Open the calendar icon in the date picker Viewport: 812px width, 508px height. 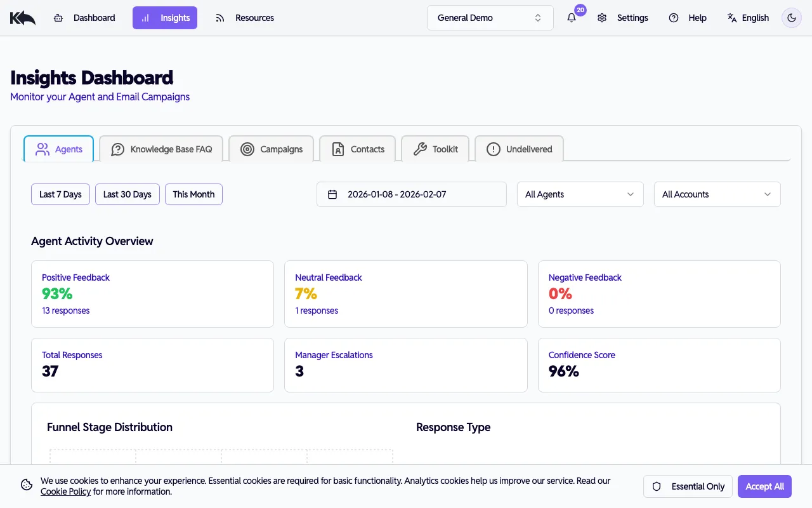[x=332, y=194]
